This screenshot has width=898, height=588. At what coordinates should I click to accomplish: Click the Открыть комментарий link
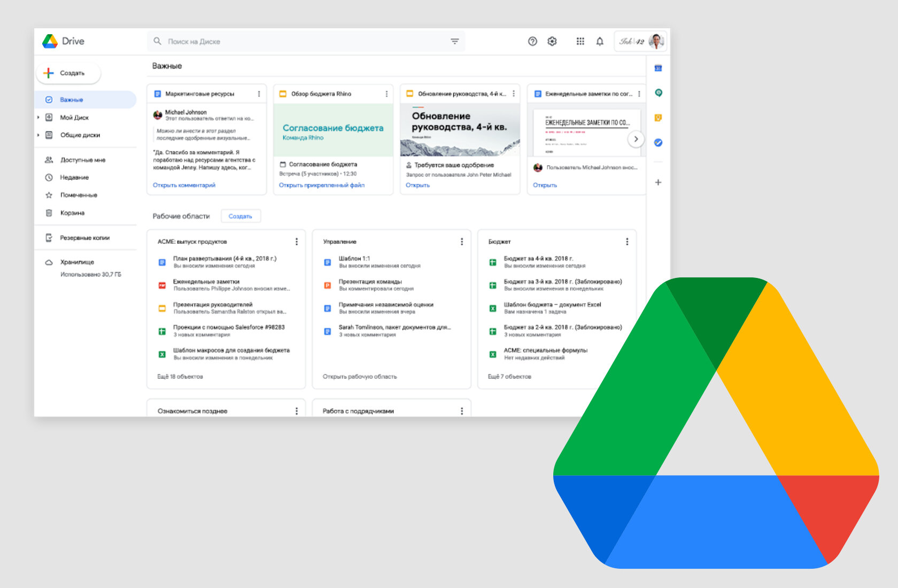184,185
